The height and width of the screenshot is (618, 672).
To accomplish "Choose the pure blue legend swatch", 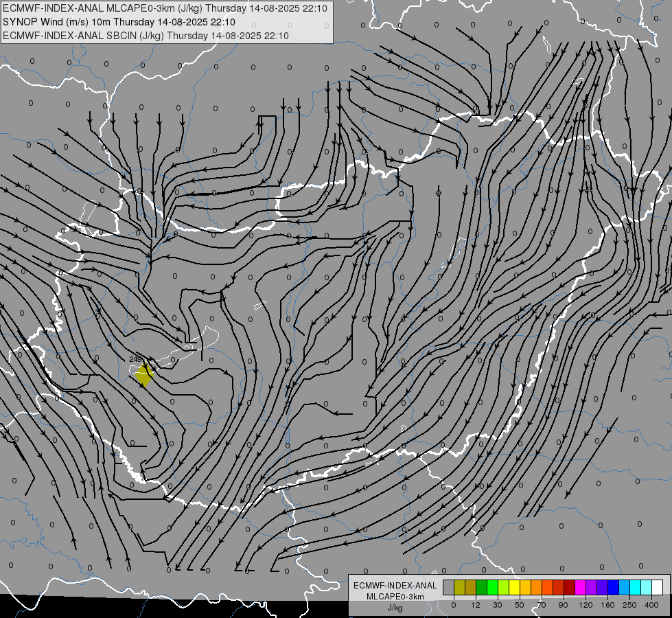I will pyautogui.click(x=613, y=587).
